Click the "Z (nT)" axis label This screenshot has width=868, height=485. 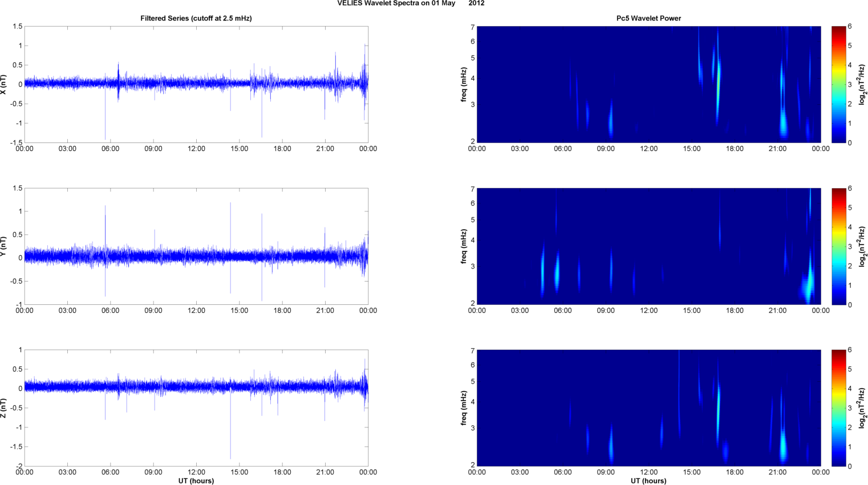point(4,408)
